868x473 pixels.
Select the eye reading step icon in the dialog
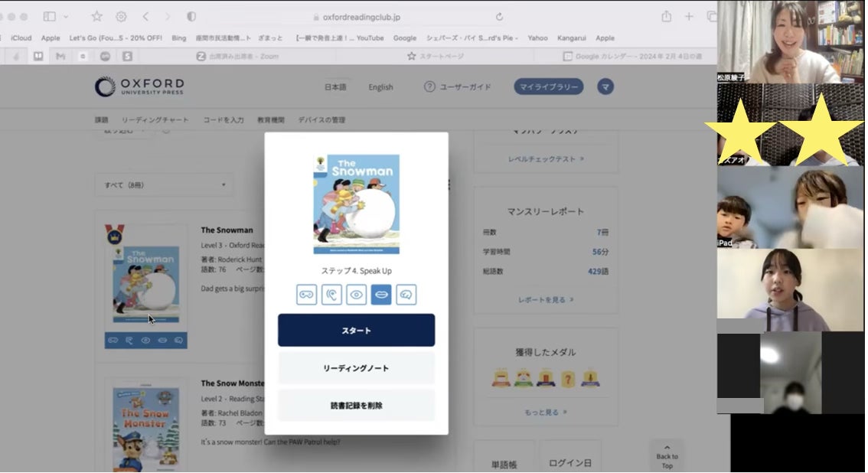356,295
